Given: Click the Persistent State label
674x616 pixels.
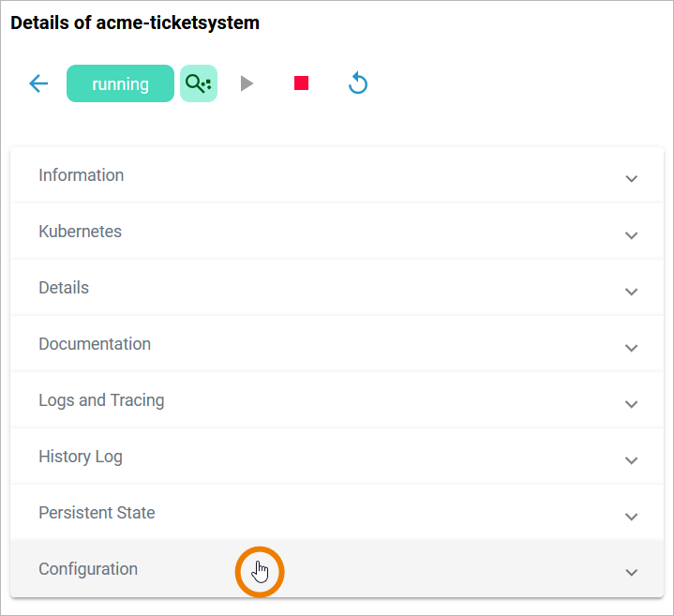Looking at the screenshot, I should 97,513.
